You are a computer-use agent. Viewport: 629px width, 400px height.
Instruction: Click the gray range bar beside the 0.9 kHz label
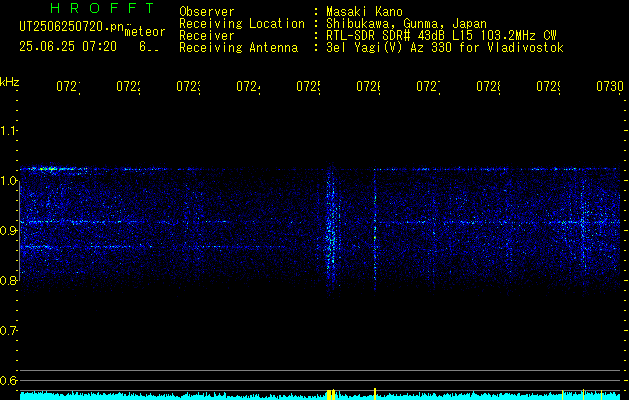coord(19,232)
